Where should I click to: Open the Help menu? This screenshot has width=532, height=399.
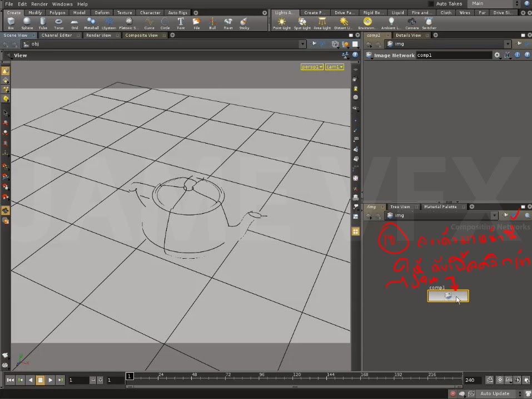(82, 4)
